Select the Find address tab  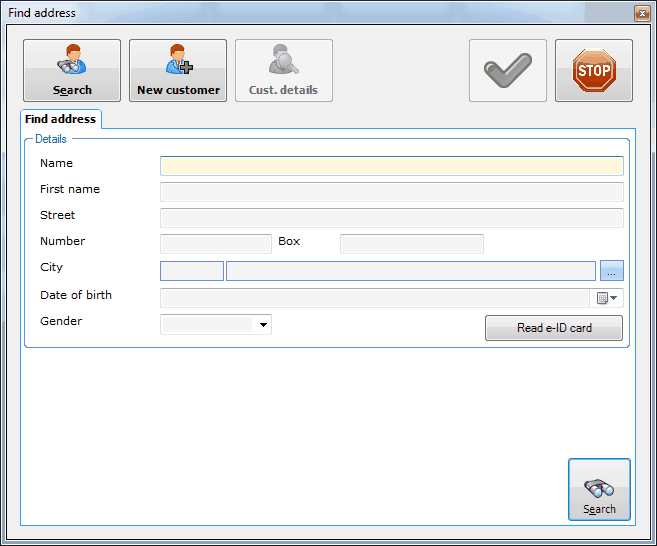click(x=61, y=119)
